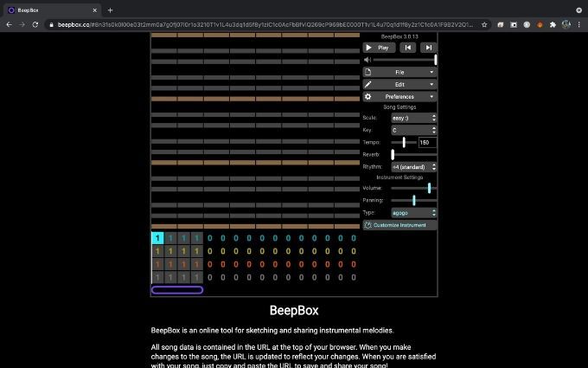Click the Edit menu pencil icon
This screenshot has width=588, height=368.
point(367,84)
